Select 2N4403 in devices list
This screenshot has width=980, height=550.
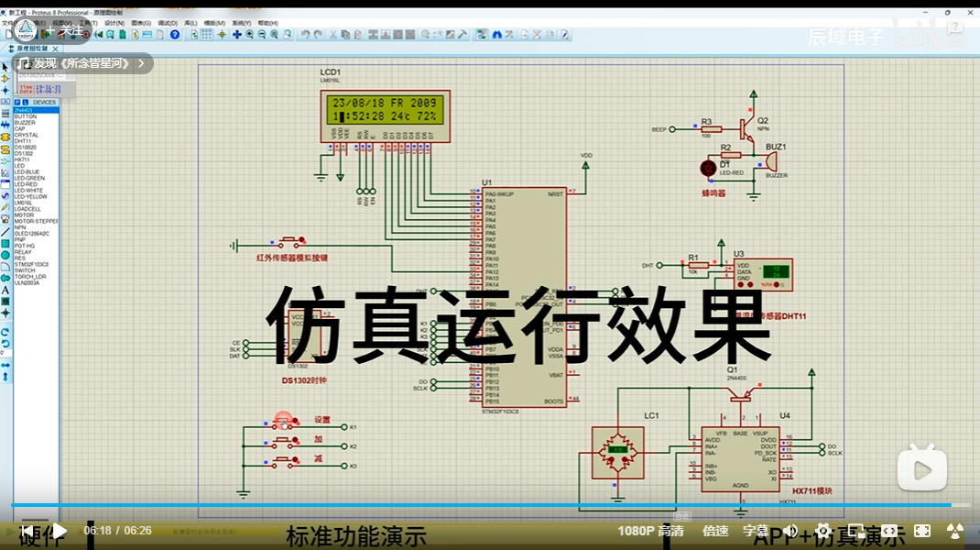(x=37, y=110)
